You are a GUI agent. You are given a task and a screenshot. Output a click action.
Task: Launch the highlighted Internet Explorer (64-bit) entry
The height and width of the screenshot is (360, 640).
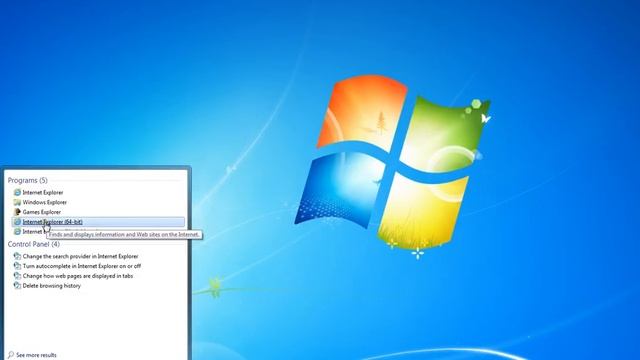pyautogui.click(x=98, y=222)
